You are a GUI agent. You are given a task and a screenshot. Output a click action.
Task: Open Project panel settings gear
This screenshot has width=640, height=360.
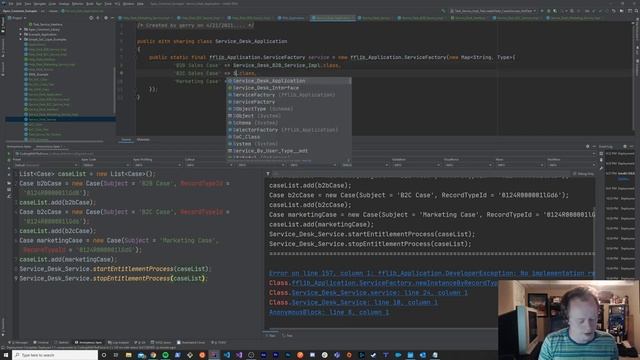[106, 18]
